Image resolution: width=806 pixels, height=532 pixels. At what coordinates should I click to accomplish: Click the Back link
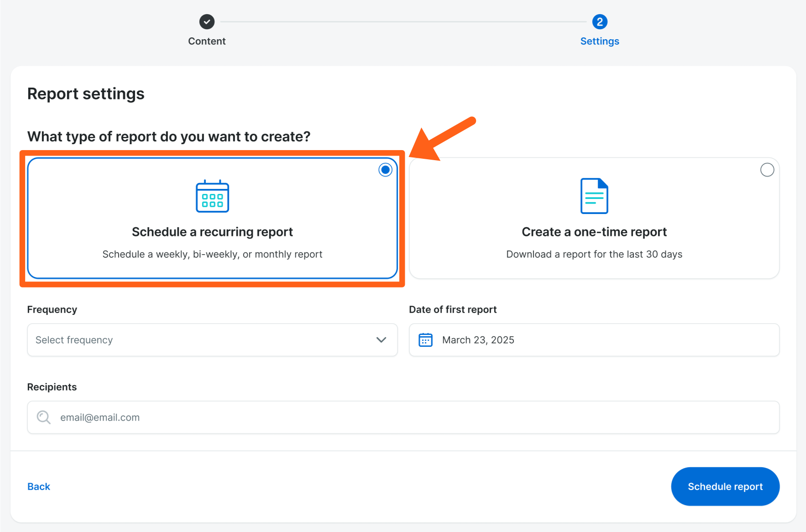(x=39, y=486)
